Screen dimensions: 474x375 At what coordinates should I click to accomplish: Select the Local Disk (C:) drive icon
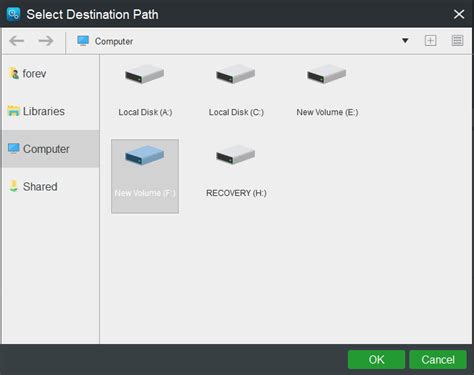click(x=235, y=74)
